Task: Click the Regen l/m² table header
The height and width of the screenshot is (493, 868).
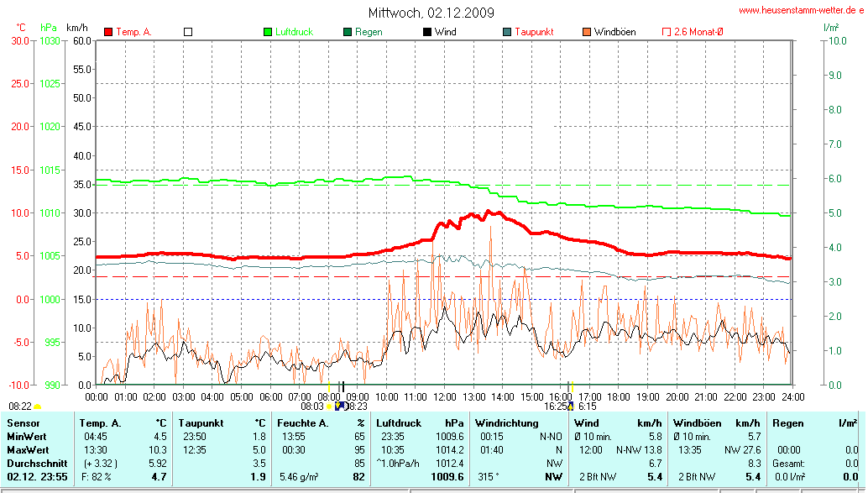Action: [x=814, y=423]
